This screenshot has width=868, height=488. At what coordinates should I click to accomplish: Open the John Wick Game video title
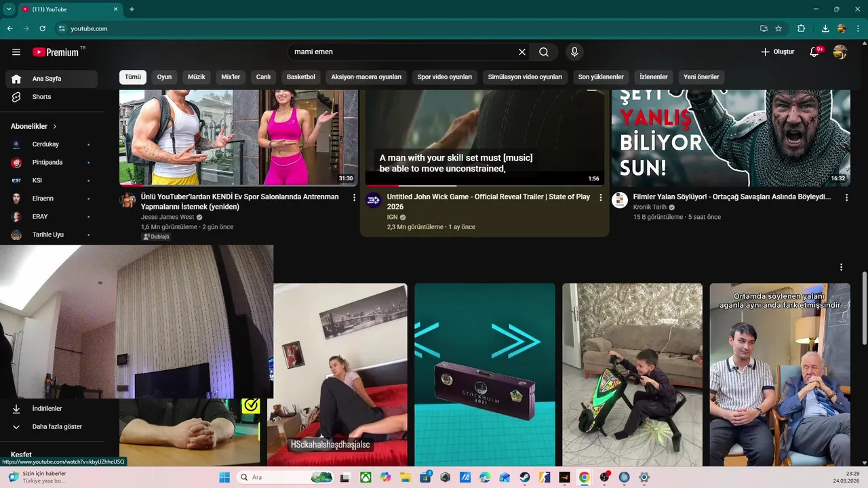[x=488, y=202]
